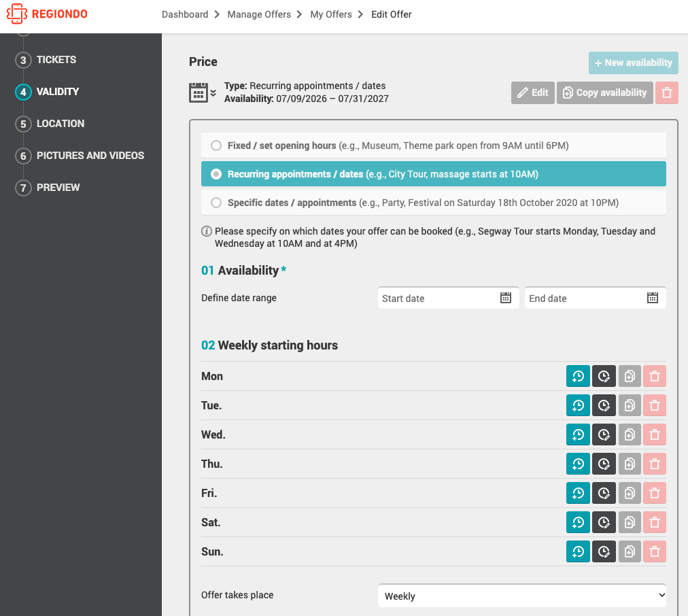Delete Mon starting hours
688x616 pixels.
pyautogui.click(x=655, y=376)
